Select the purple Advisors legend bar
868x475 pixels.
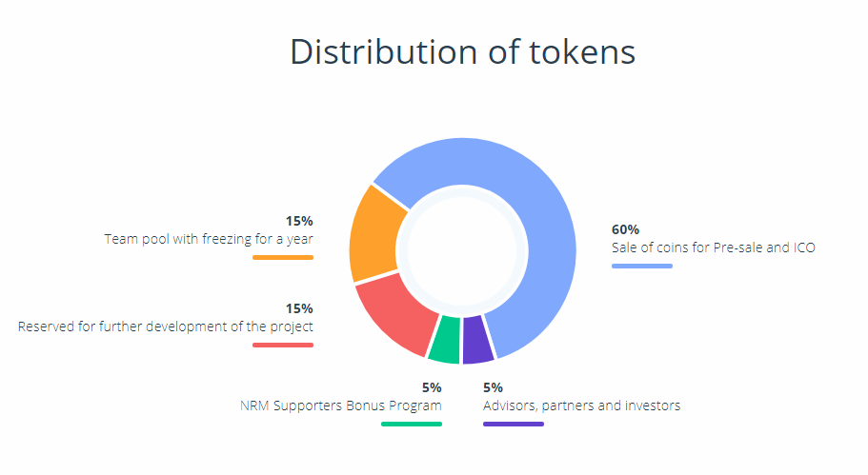point(513,424)
